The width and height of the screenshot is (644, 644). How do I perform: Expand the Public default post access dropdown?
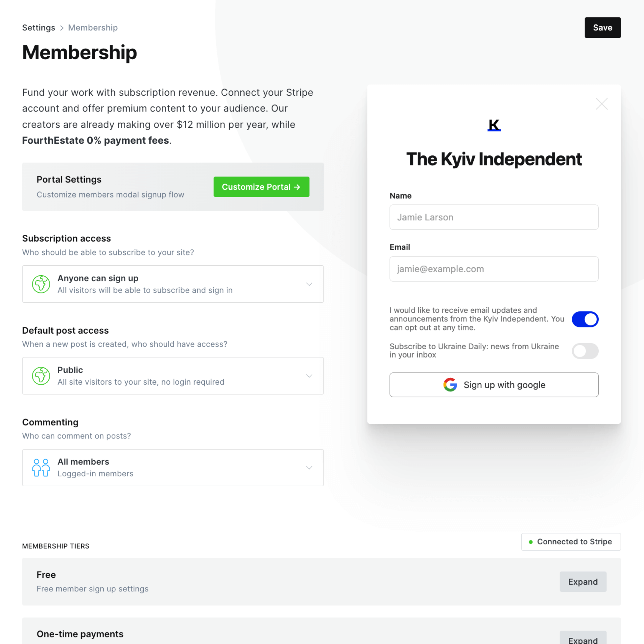309,376
